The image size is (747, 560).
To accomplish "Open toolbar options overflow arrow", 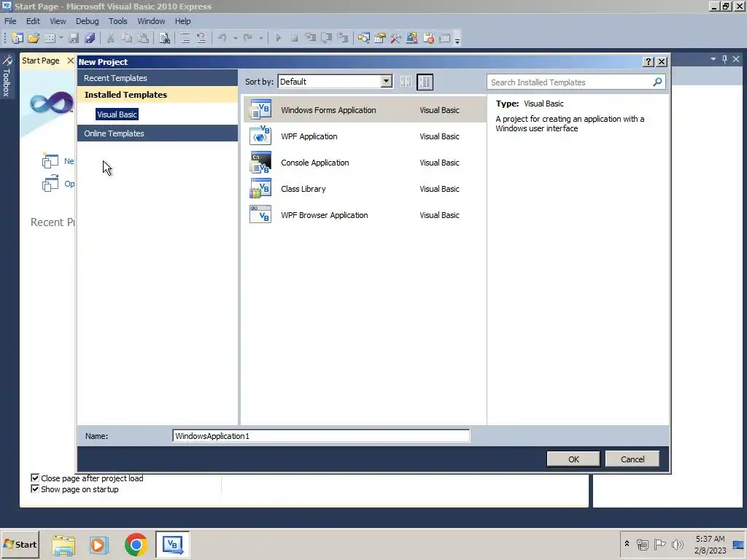I will tap(457, 39).
